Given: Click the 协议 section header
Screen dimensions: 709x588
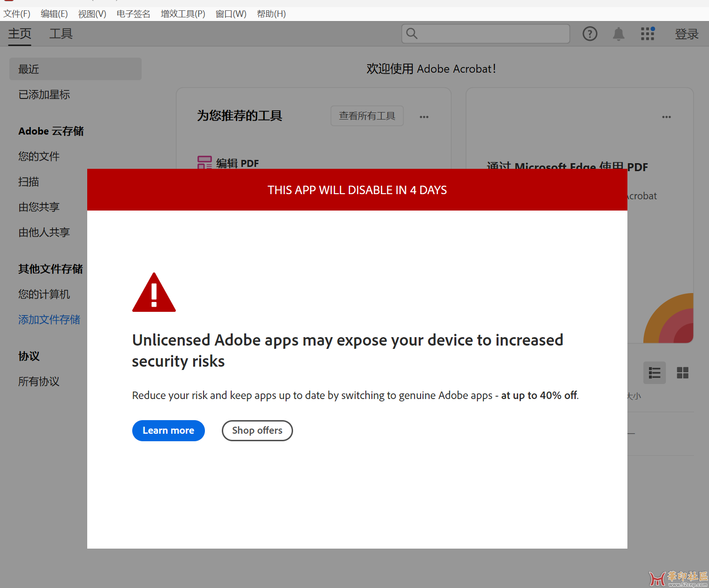Looking at the screenshot, I should (29, 356).
